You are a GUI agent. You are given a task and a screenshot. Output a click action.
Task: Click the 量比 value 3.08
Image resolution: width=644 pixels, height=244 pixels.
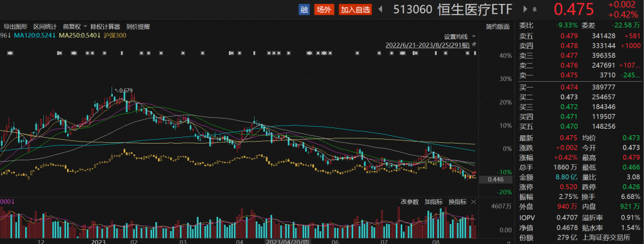coord(633,177)
